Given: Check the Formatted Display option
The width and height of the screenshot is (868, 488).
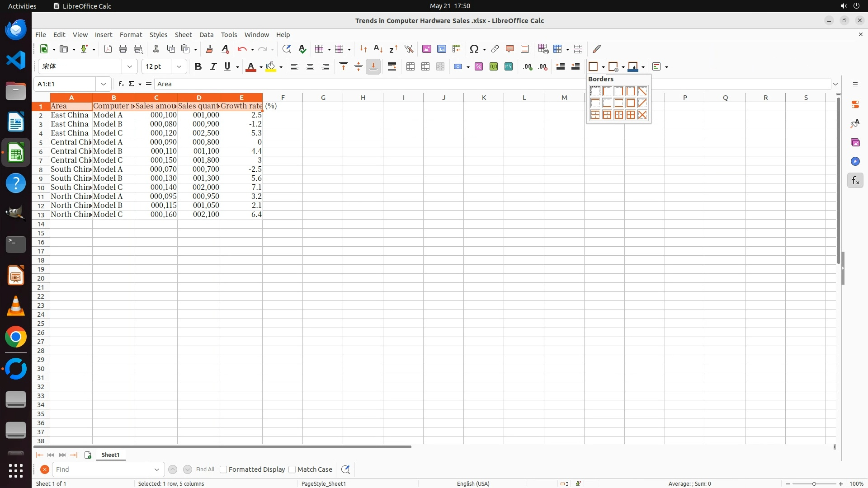Looking at the screenshot, I should tap(223, 469).
